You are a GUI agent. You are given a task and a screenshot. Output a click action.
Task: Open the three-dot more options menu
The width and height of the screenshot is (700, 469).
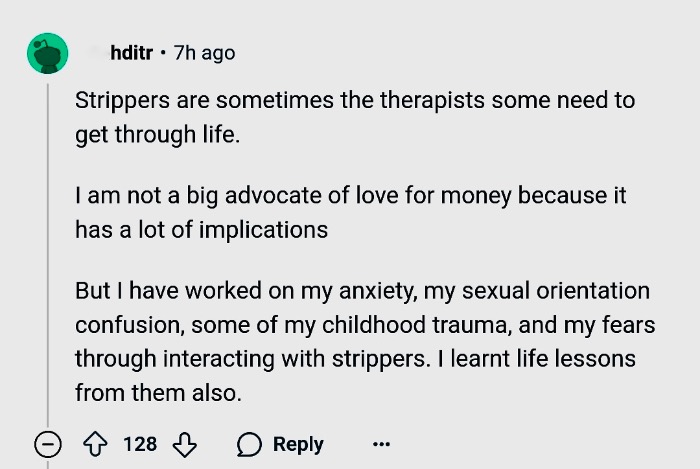click(x=381, y=444)
